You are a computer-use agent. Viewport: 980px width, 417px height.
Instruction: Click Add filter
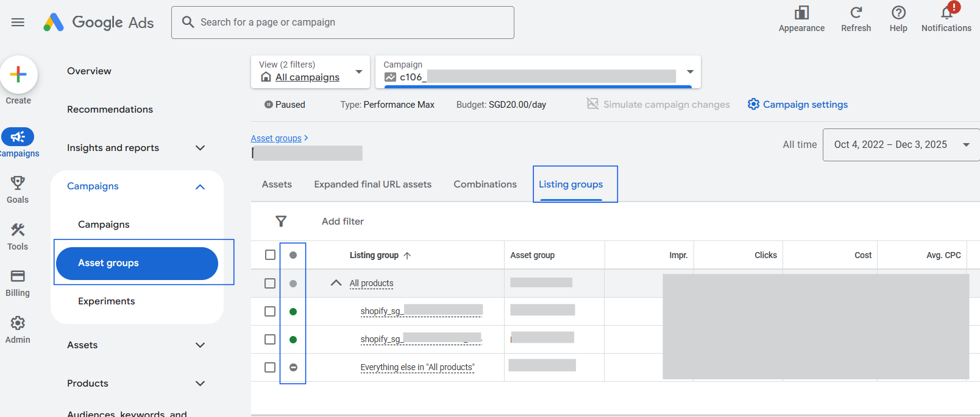343,222
